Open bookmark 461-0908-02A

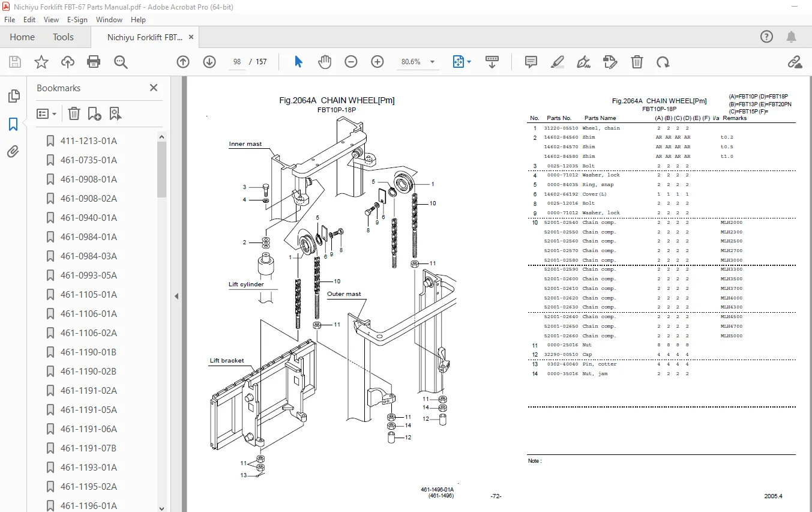click(89, 199)
